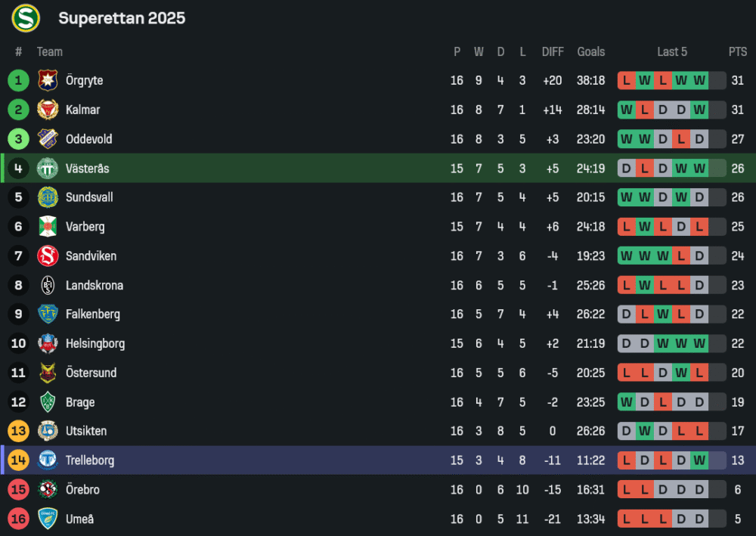Click Varberg's last five form strip

coord(671,226)
